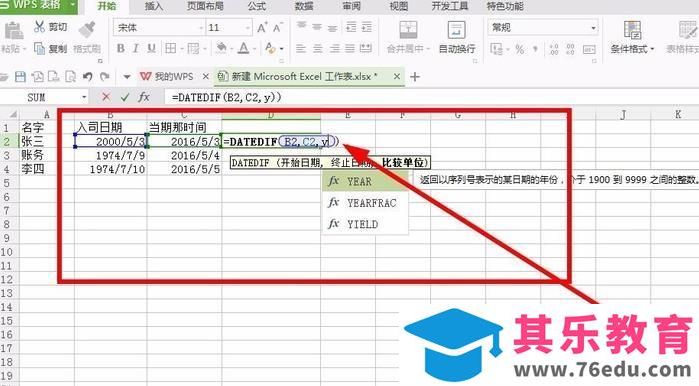Switch to the 视图 ribbon tab
Viewport: 699px width, 386px height.
[399, 6]
